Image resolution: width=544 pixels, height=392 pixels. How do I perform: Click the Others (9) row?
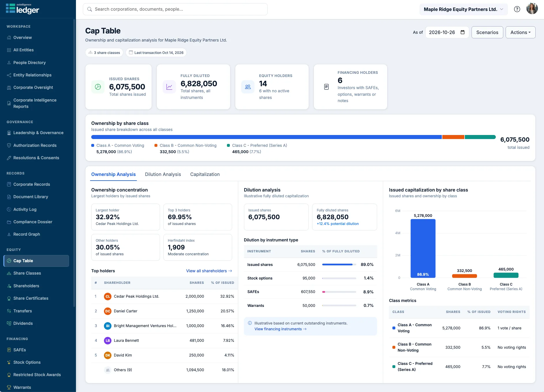[165, 370]
